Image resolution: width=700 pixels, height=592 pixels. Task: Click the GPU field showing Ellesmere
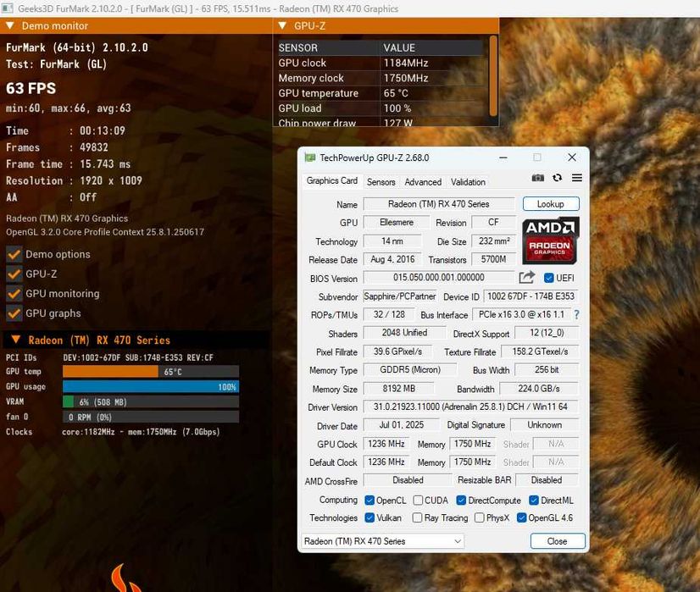(397, 222)
